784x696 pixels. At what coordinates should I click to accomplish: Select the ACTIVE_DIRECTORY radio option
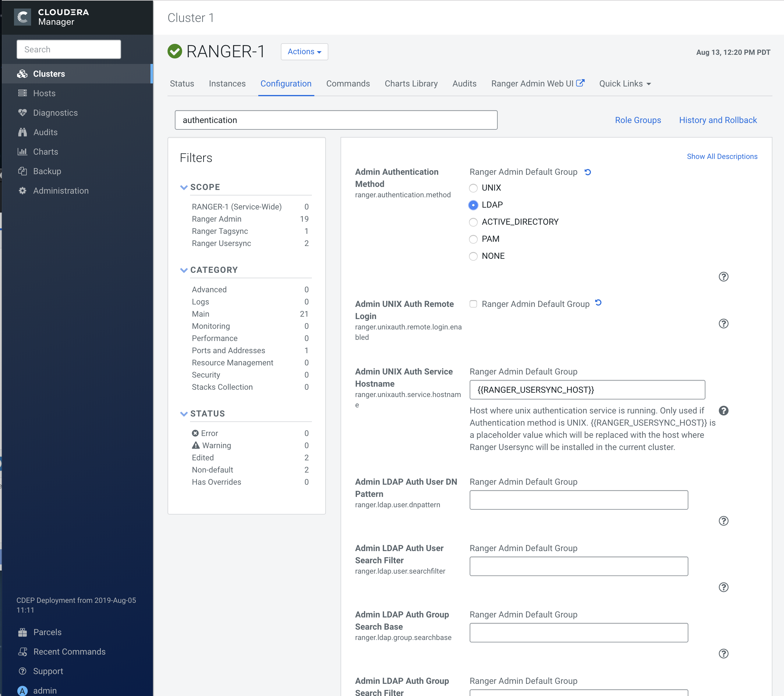click(x=473, y=222)
